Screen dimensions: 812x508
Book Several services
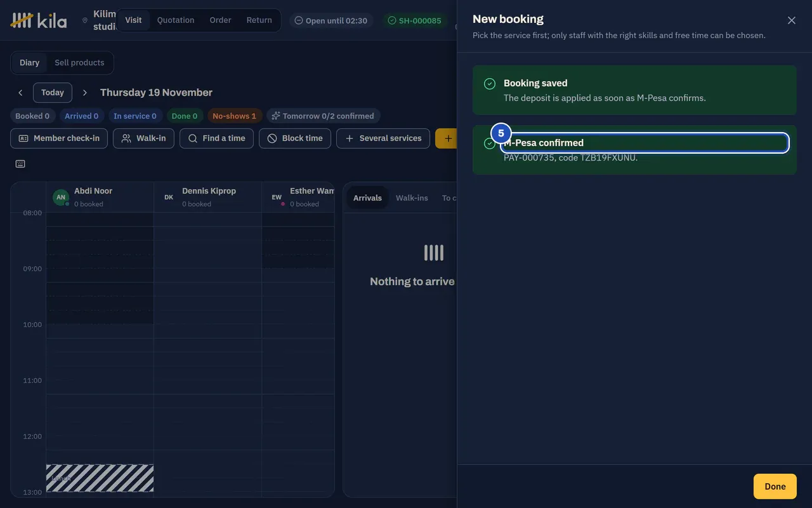(383, 138)
